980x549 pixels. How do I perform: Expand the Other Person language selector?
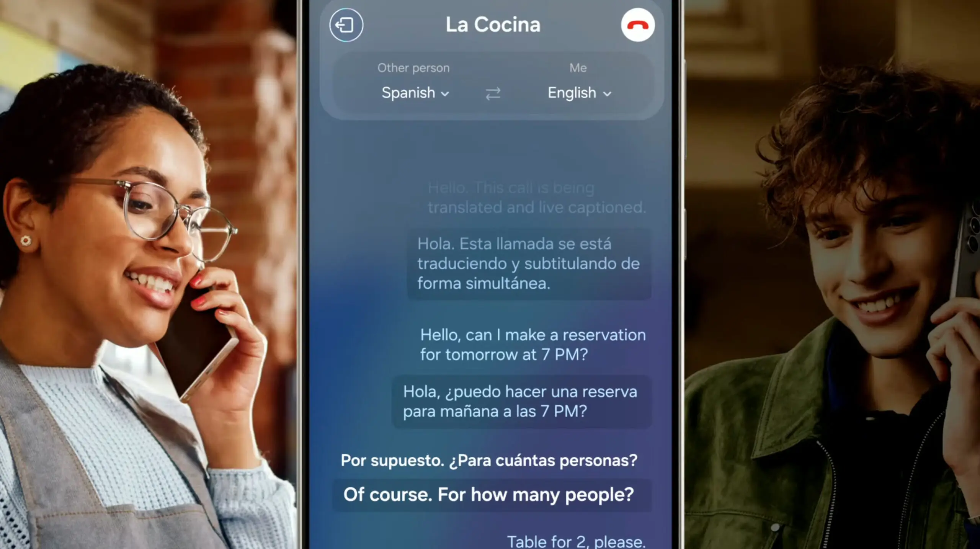(x=413, y=93)
